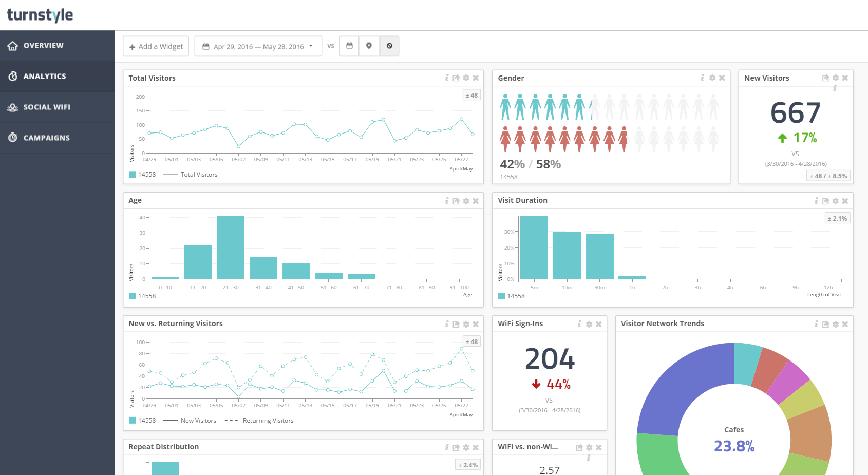
Task: Remove the Age widget
Action: click(476, 201)
